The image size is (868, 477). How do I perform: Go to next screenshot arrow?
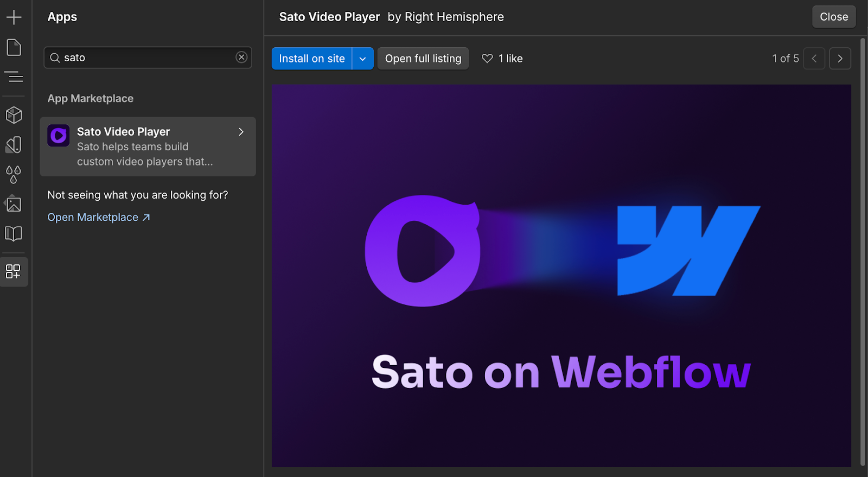tap(840, 59)
